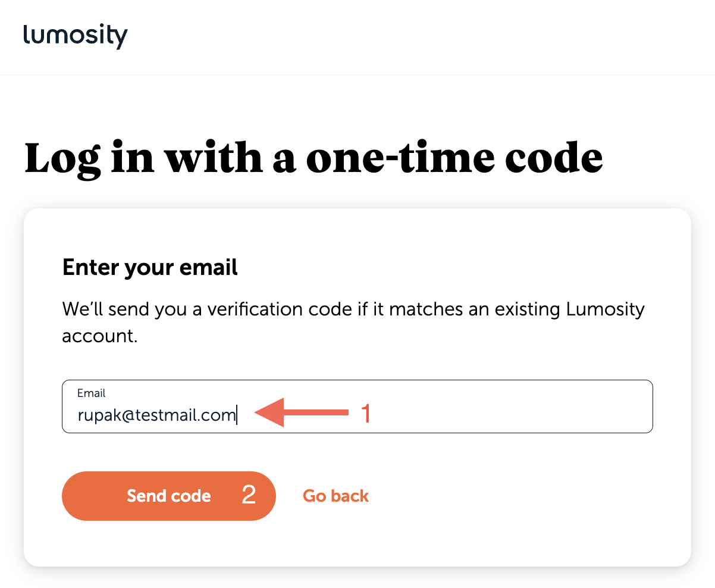Screen dimensions: 715x588
Task: Click the 'Enter your email' subheading
Action: coord(150,268)
